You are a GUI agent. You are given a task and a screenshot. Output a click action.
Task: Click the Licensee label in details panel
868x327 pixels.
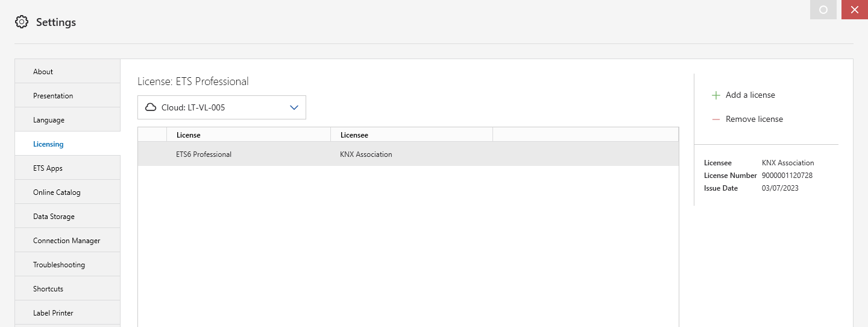pyautogui.click(x=718, y=163)
